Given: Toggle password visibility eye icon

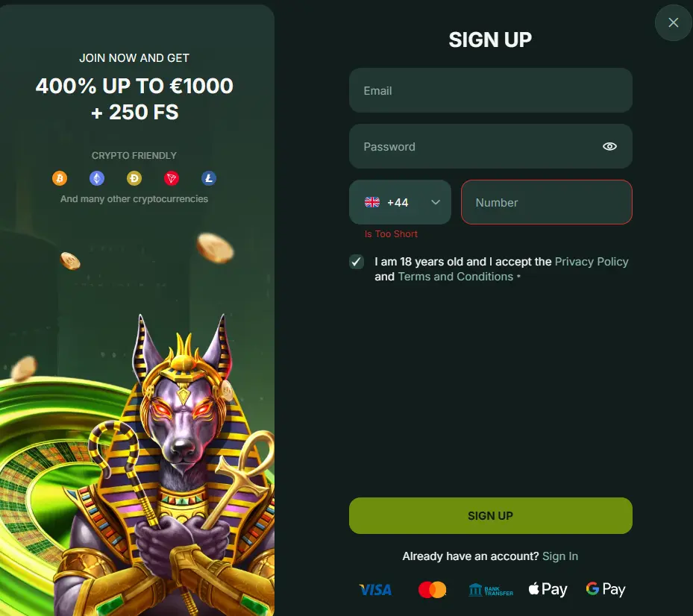Looking at the screenshot, I should click(x=609, y=146).
